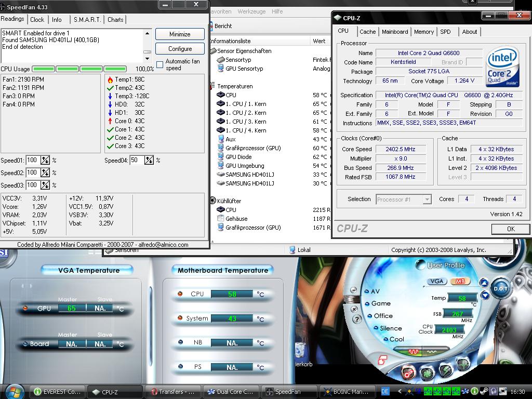The image size is (532, 399).
Task: Select the Game profile in Dual Core Center
Action: click(x=378, y=303)
